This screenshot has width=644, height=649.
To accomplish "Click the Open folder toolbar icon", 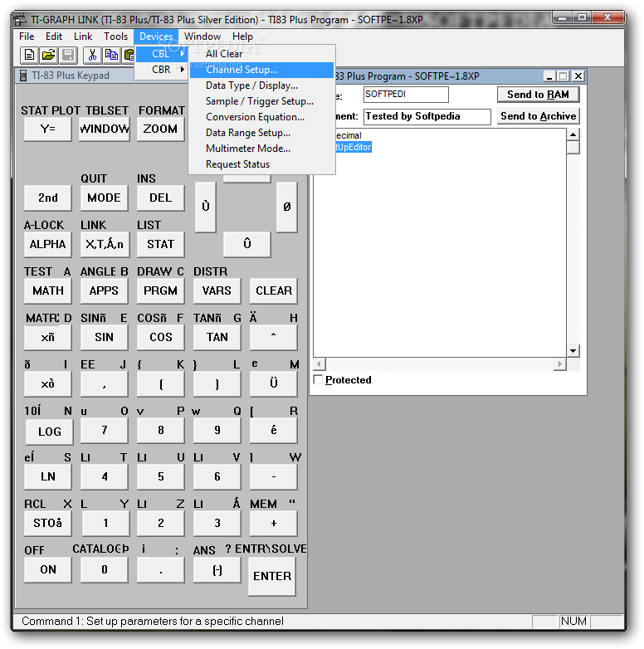I will point(49,55).
